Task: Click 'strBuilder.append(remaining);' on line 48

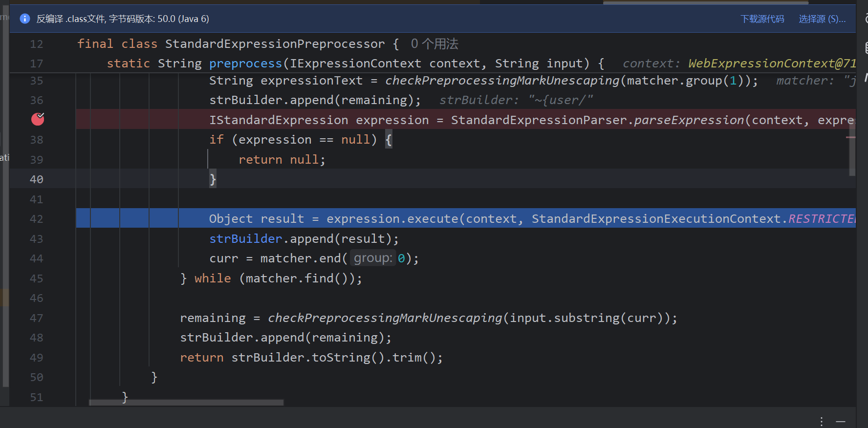Action: [286, 338]
